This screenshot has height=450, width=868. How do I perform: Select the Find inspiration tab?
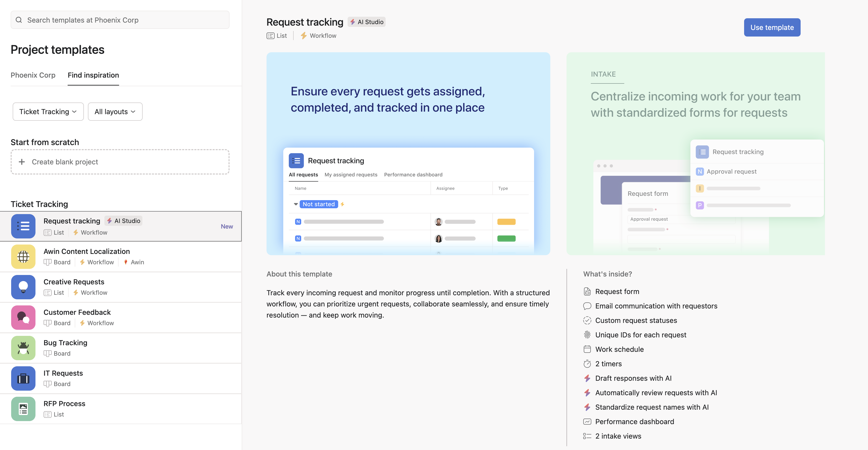(93, 75)
